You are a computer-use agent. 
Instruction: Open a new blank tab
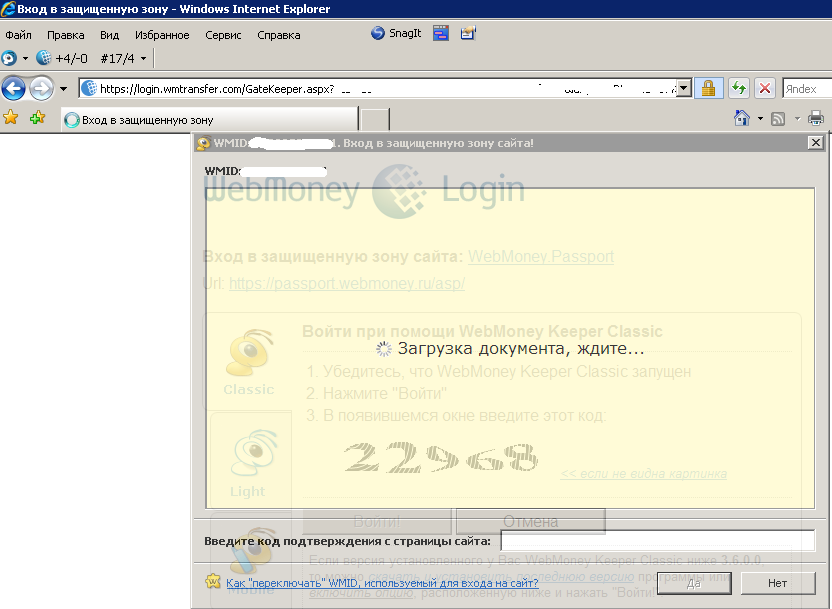point(375,119)
